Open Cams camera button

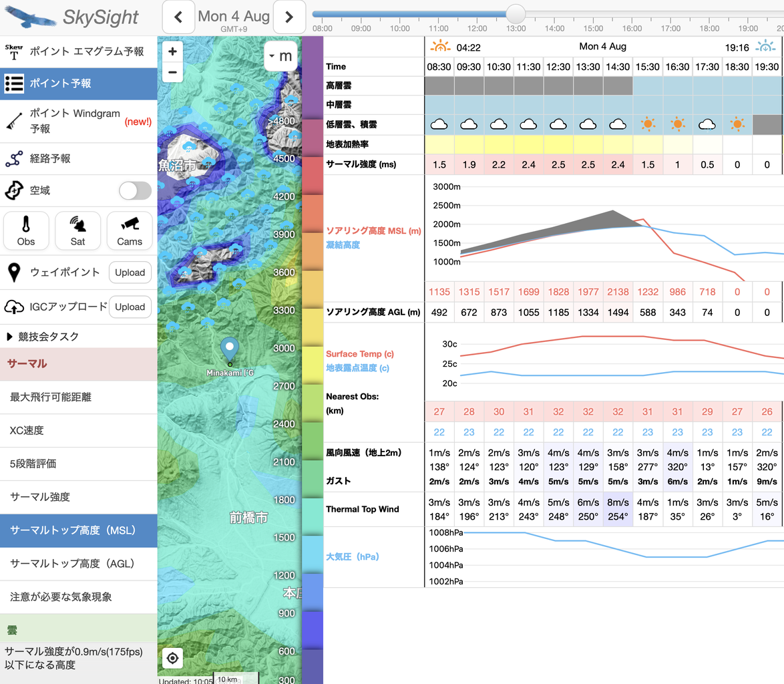pos(130,230)
